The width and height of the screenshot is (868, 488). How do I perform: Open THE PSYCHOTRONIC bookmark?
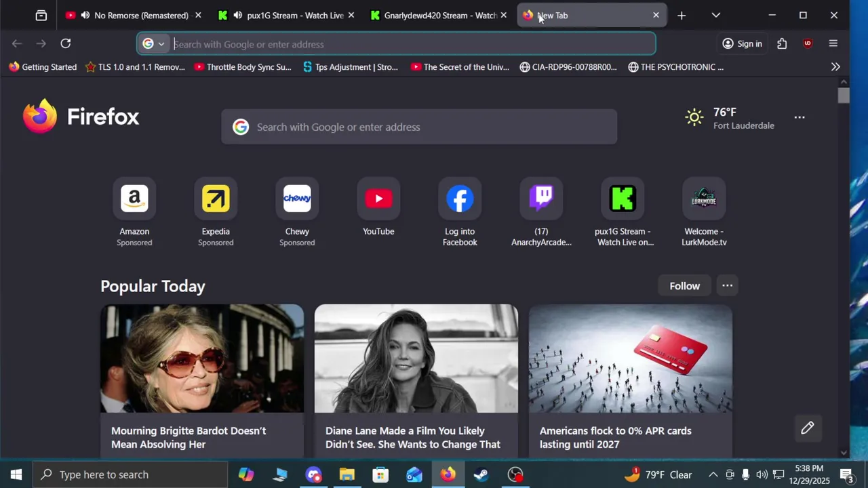[x=676, y=66]
